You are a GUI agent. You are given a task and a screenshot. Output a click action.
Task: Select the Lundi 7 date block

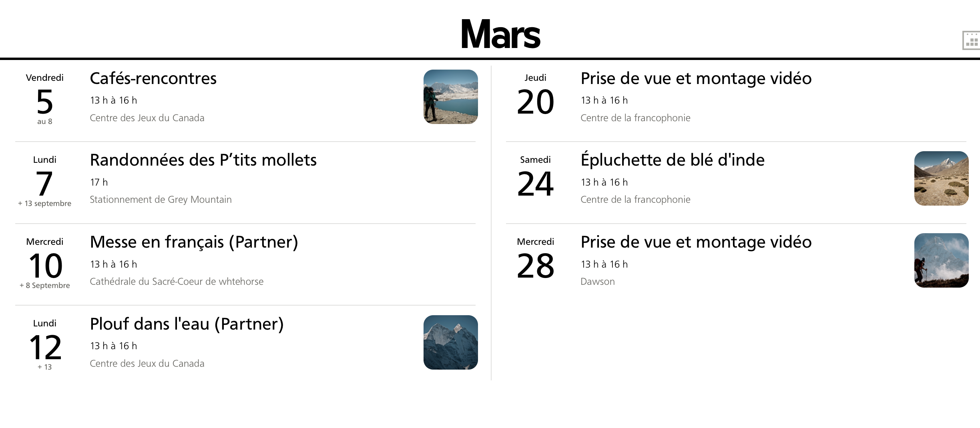tap(45, 182)
